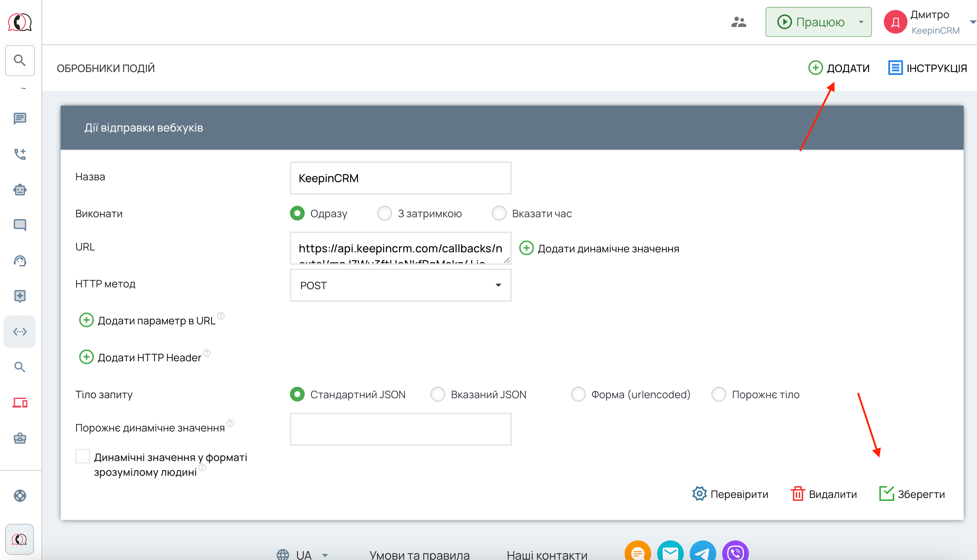Select the webhooks code icon in sidebar

tap(20, 331)
